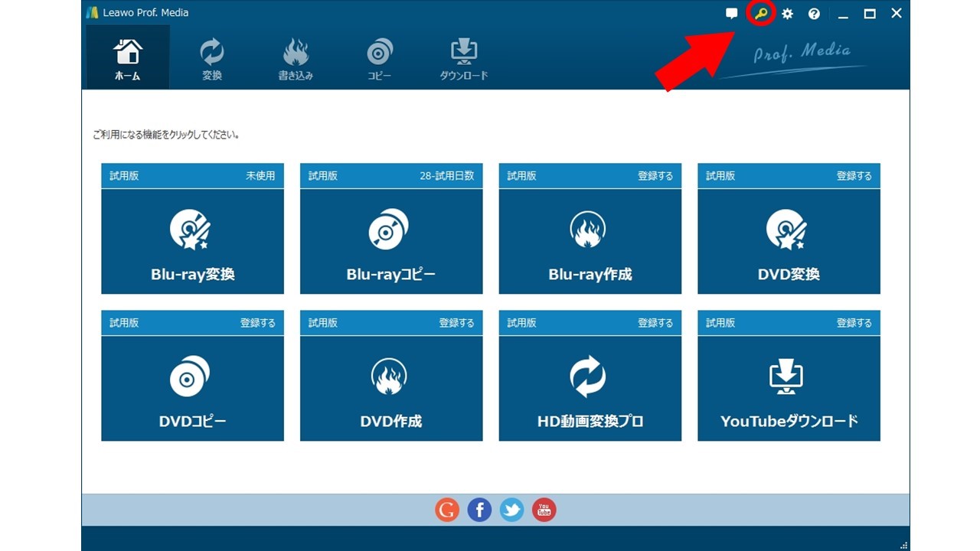Open the feedback speech bubble icon
Viewport: 980px width, 551px height.
732,14
